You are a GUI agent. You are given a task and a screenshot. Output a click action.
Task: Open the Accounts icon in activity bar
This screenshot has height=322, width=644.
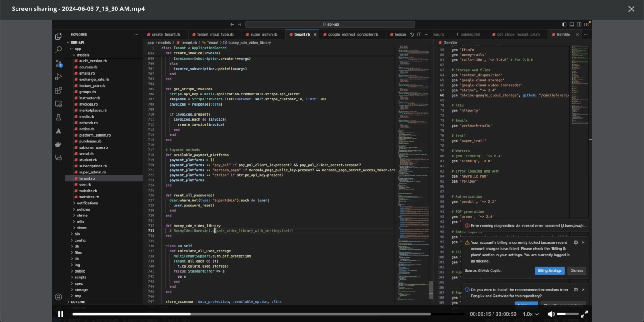(58, 297)
